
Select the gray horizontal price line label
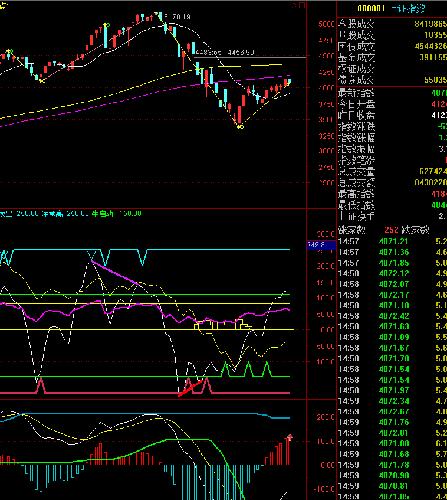(225, 52)
